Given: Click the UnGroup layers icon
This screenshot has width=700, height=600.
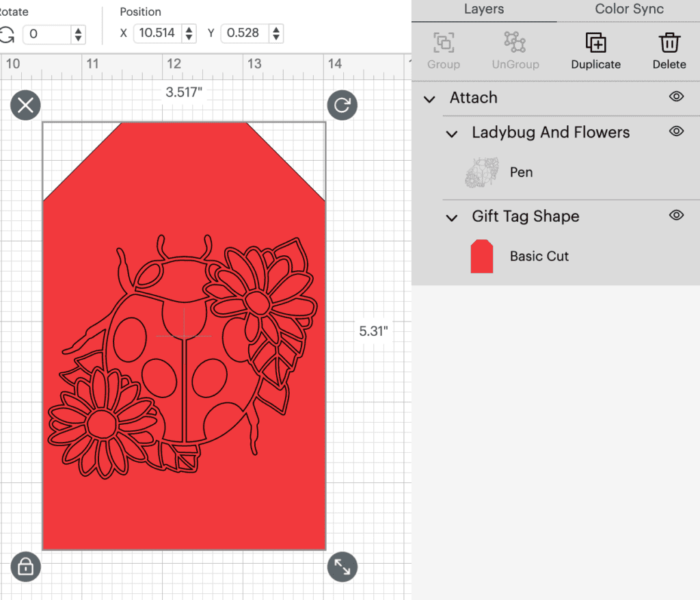Looking at the screenshot, I should [x=515, y=43].
